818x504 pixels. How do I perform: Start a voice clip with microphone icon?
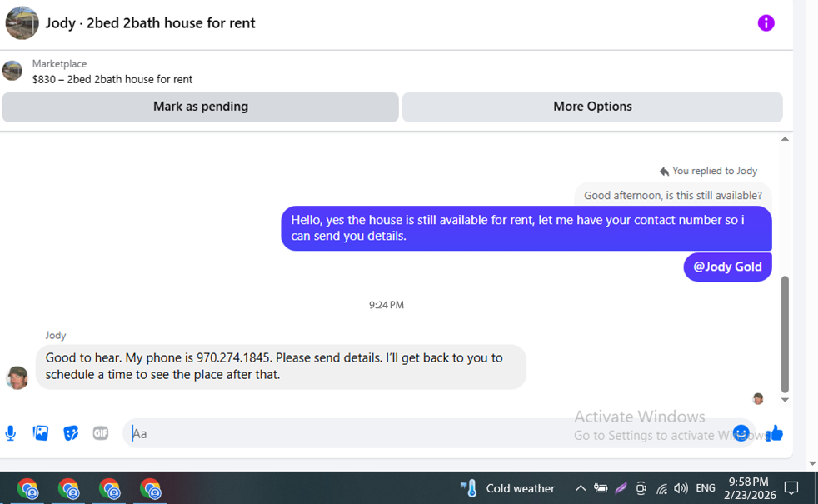[11, 433]
